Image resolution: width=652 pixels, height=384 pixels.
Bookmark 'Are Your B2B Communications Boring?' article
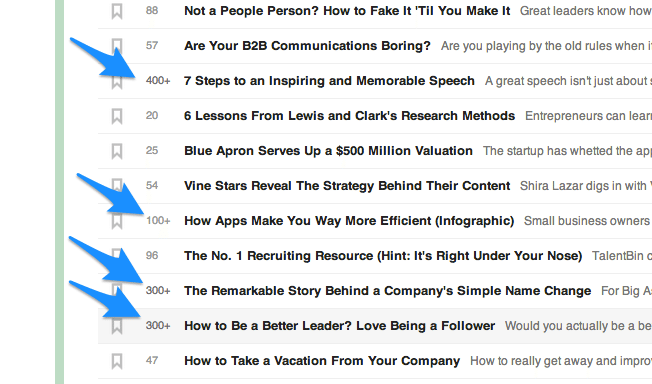(117, 46)
